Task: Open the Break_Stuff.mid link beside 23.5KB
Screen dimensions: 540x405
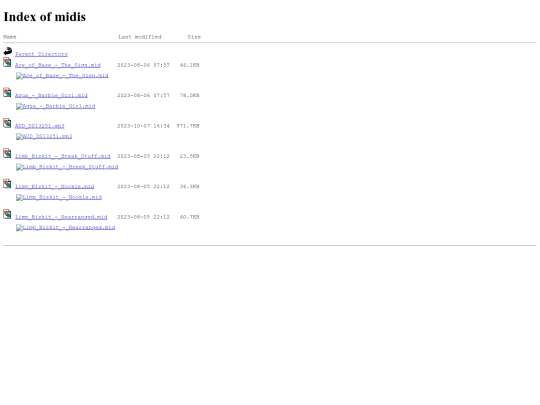Action: click(63, 156)
